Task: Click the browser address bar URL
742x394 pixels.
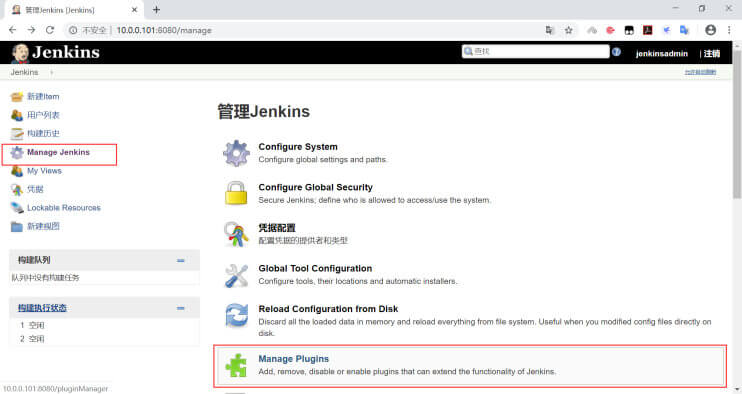Action: point(164,30)
